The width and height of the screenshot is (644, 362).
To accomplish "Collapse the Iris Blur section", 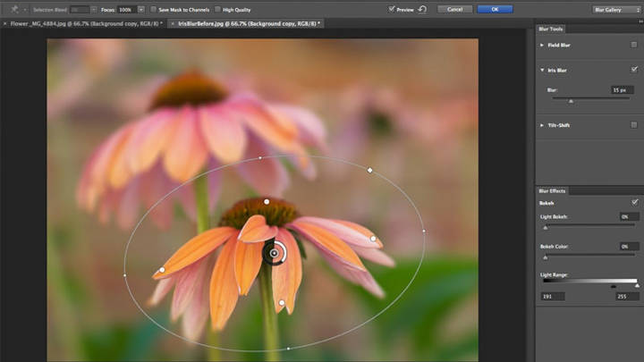I will [542, 71].
